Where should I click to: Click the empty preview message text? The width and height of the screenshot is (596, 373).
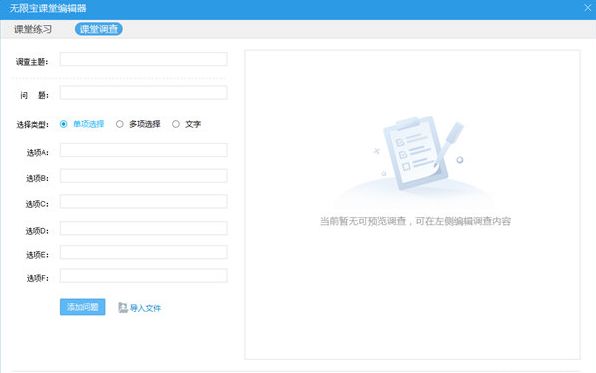[x=415, y=221]
